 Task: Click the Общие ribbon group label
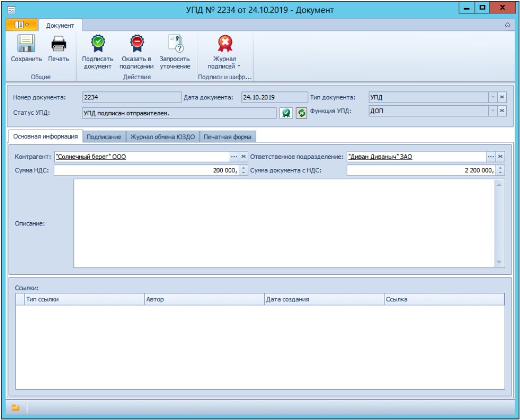(x=41, y=77)
